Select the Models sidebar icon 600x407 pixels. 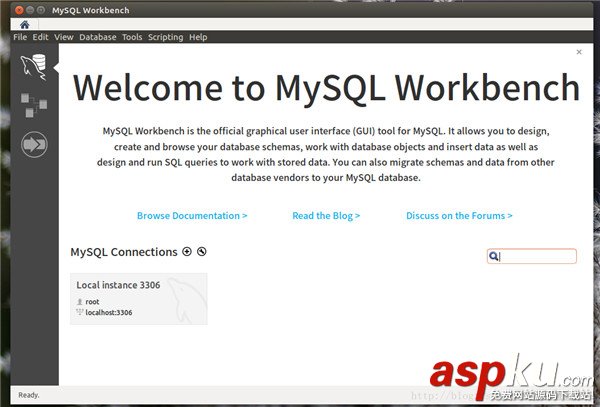[x=34, y=105]
